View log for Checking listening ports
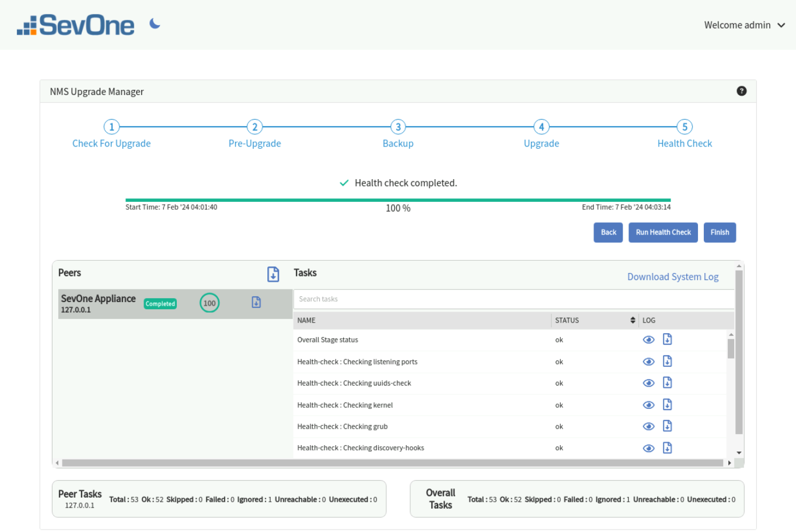Image resolution: width=796 pixels, height=532 pixels. 648,362
